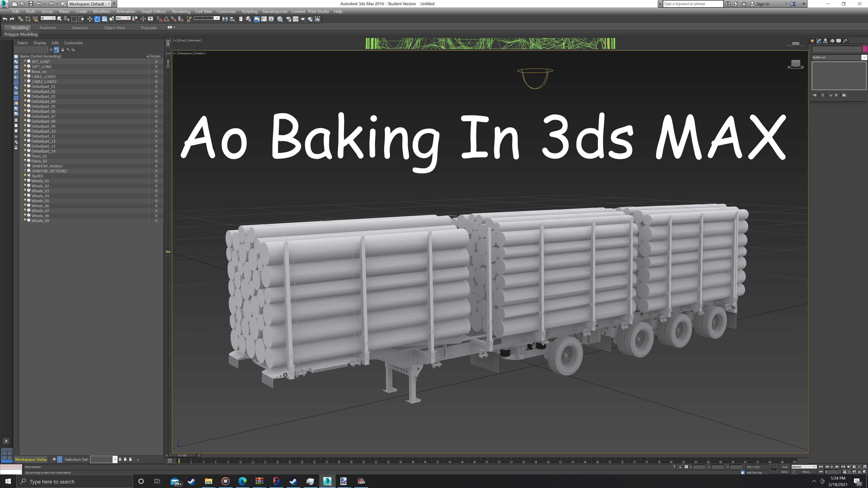Click the Set Keys key icon
The width and height of the screenshot is (868, 488).
pos(774,469)
